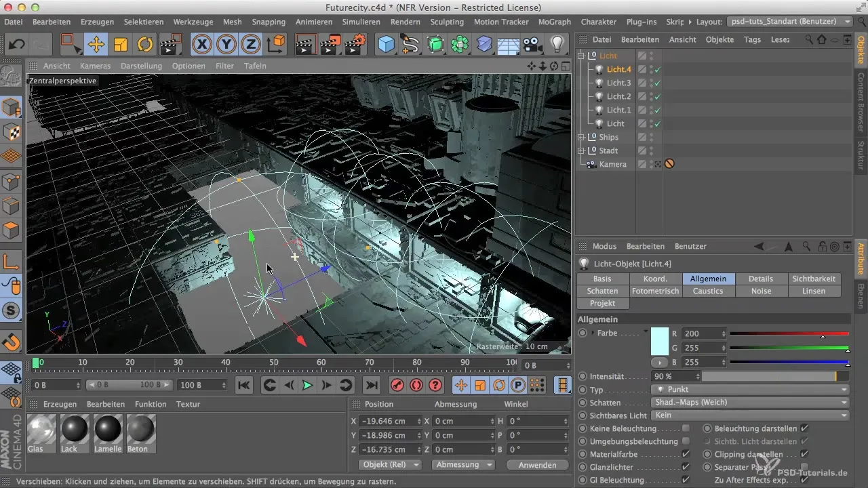Toggle Umgebungsbeleuchtung checkbox

tap(686, 441)
